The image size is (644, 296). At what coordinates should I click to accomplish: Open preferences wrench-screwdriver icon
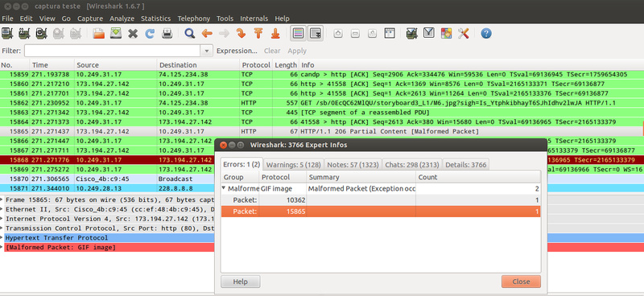click(464, 33)
